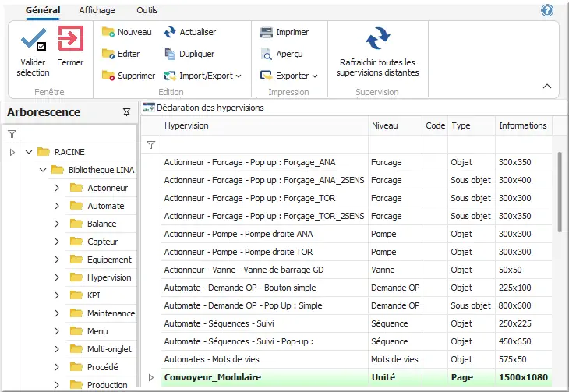Click the RACINE folder icon
The height and width of the screenshot is (392, 569).
coord(44,152)
